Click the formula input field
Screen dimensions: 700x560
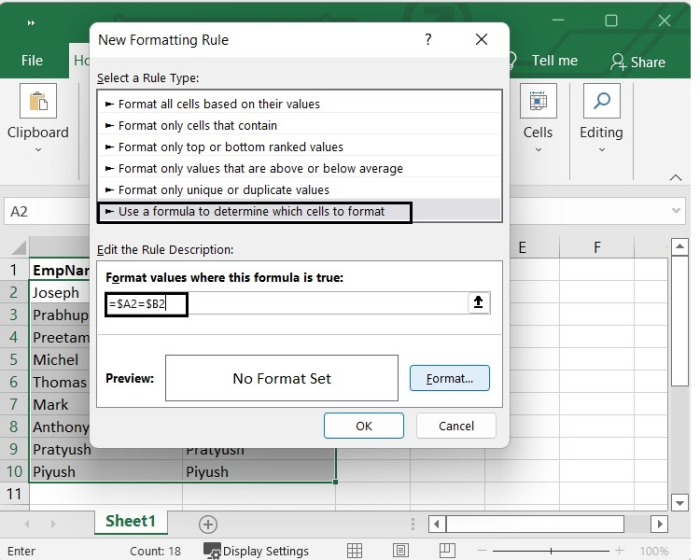tap(285, 302)
